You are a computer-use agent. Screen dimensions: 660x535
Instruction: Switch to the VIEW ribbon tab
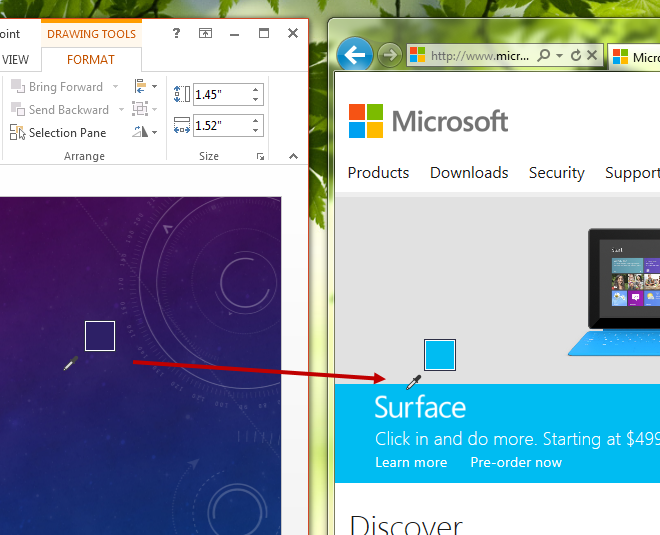pyautogui.click(x=15, y=60)
